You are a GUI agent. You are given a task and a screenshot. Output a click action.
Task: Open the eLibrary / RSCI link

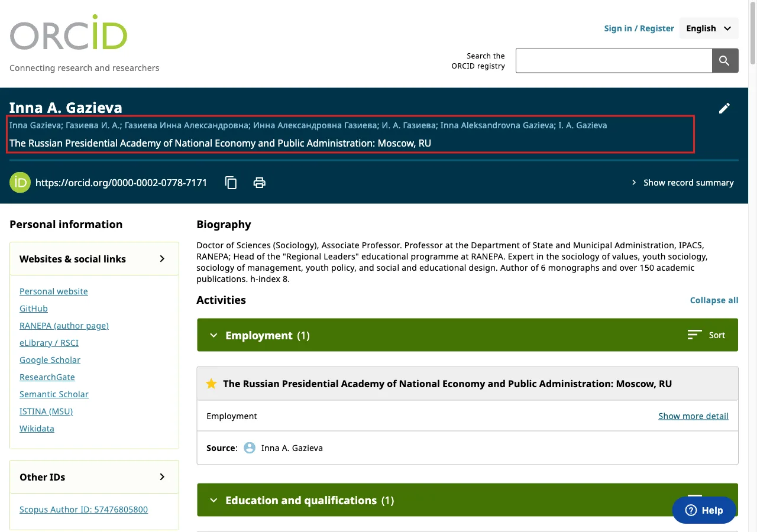coord(49,343)
